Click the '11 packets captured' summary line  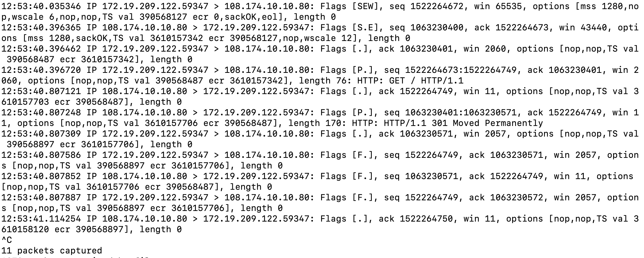(52, 251)
